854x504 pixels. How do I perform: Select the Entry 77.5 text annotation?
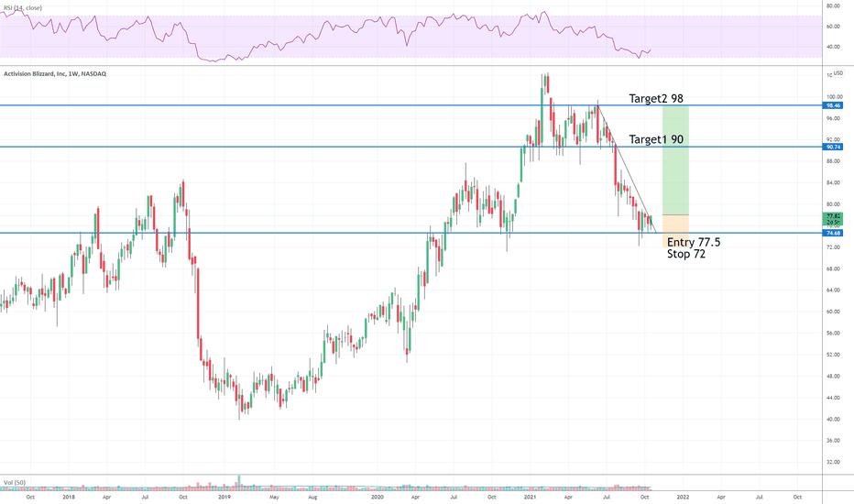tap(694, 242)
